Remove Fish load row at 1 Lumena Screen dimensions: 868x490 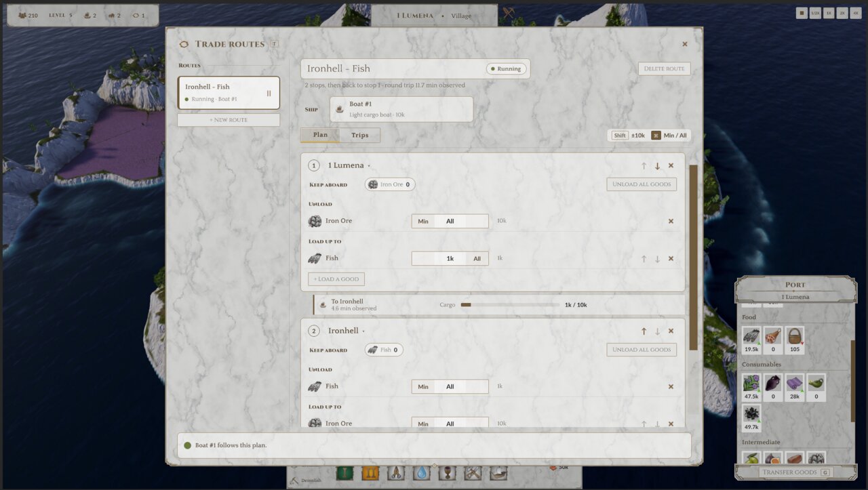pyautogui.click(x=671, y=259)
